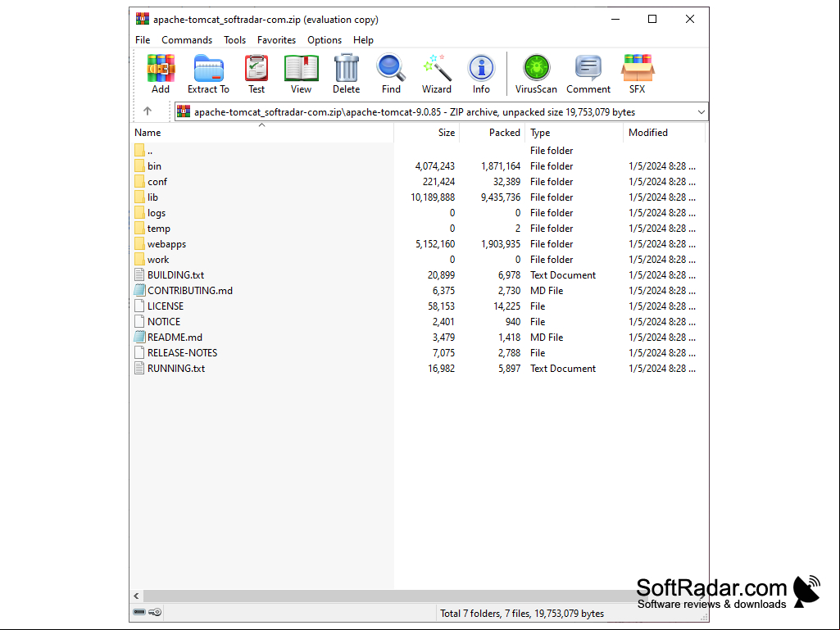Click the LICENSE size value 58,153
The image size is (840, 630).
(441, 306)
